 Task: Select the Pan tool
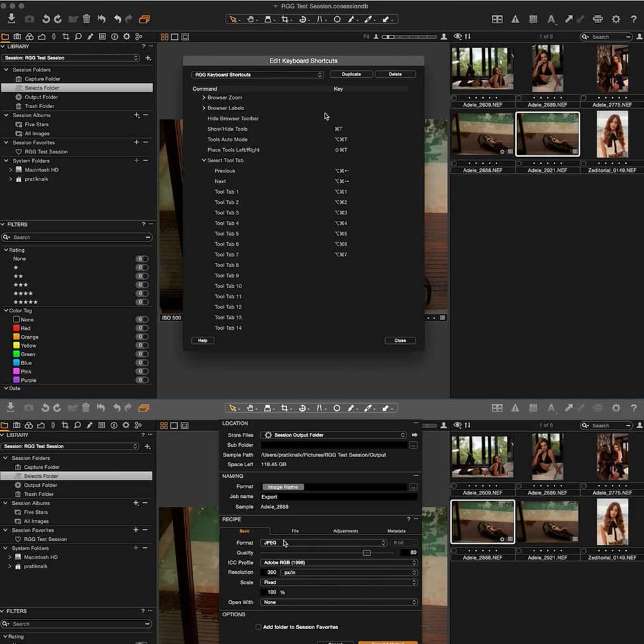(251, 20)
